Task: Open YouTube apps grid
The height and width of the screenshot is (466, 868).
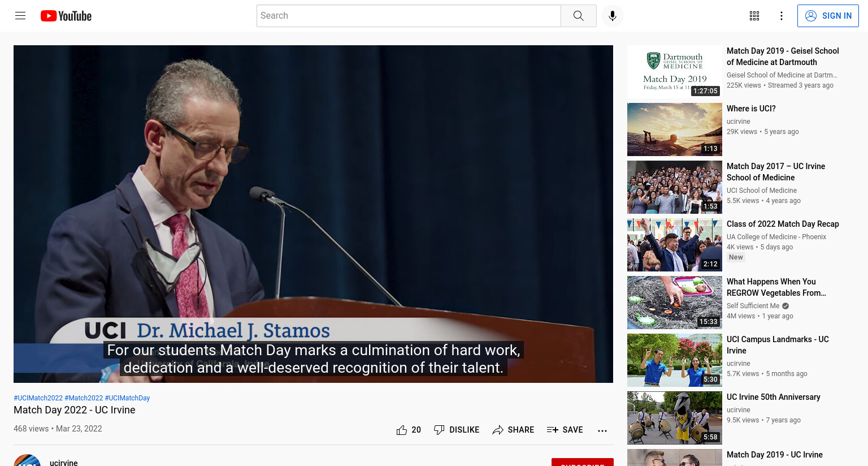Action: pyautogui.click(x=754, y=16)
